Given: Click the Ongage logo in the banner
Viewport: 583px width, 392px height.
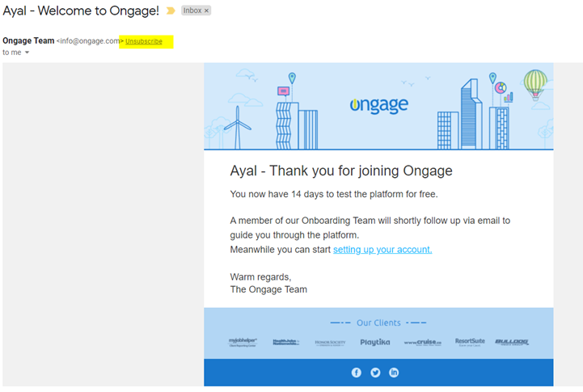Looking at the screenshot, I should 379,105.
